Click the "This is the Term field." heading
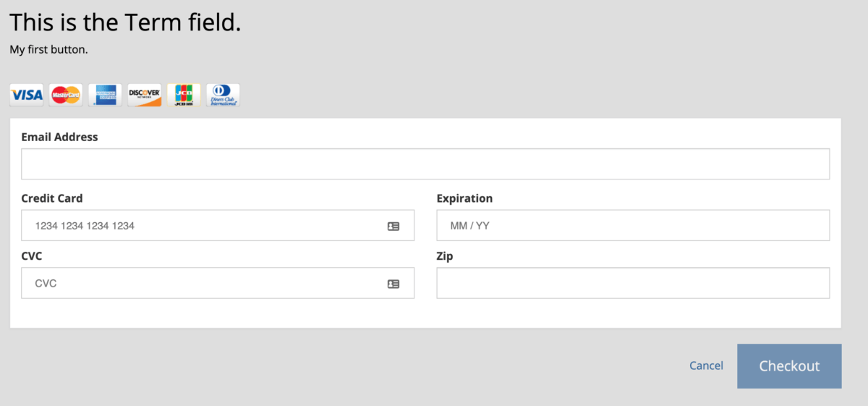 (125, 23)
